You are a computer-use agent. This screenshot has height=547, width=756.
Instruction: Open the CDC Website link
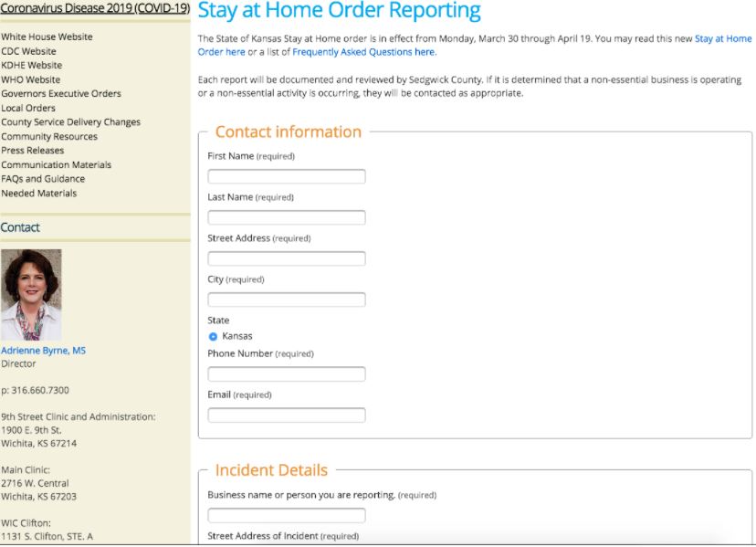point(28,51)
